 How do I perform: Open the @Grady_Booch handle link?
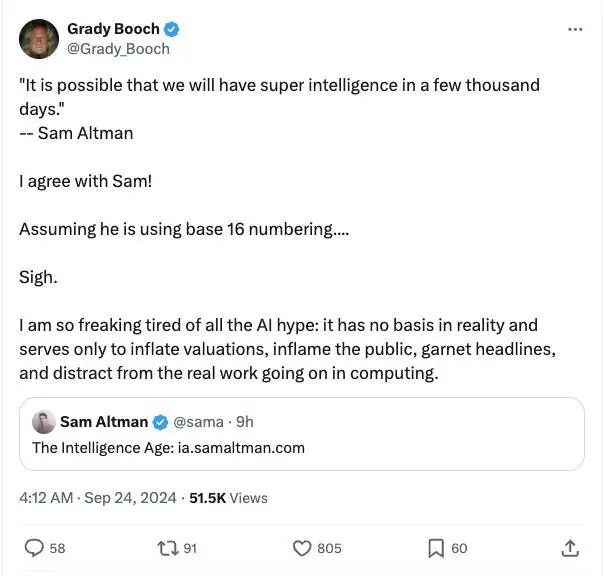pyautogui.click(x=118, y=48)
